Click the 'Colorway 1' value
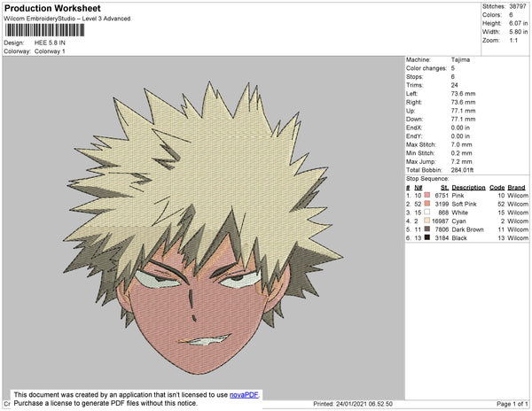 coord(50,51)
